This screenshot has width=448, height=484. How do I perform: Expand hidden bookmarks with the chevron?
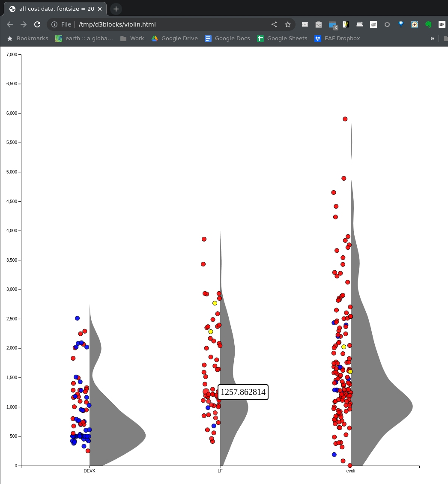tap(433, 39)
